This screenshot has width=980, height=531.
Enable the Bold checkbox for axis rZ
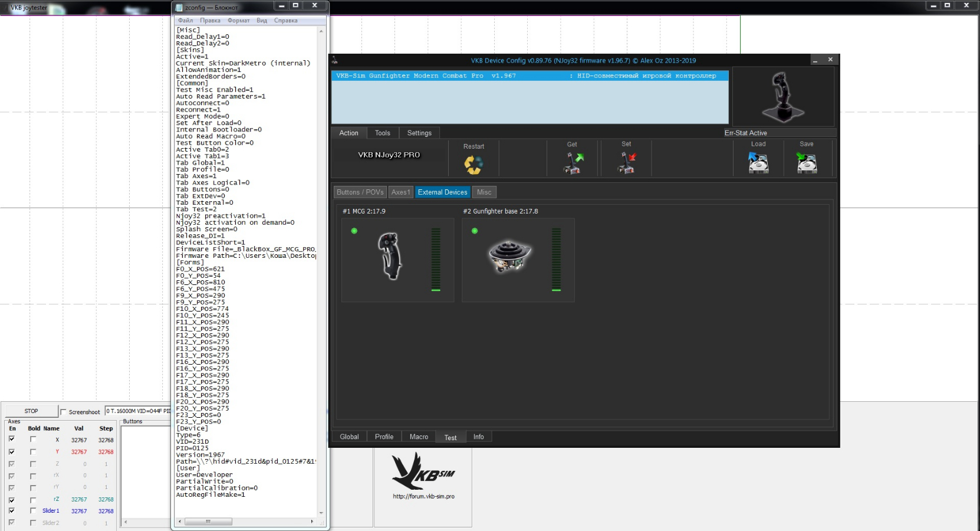[33, 500]
